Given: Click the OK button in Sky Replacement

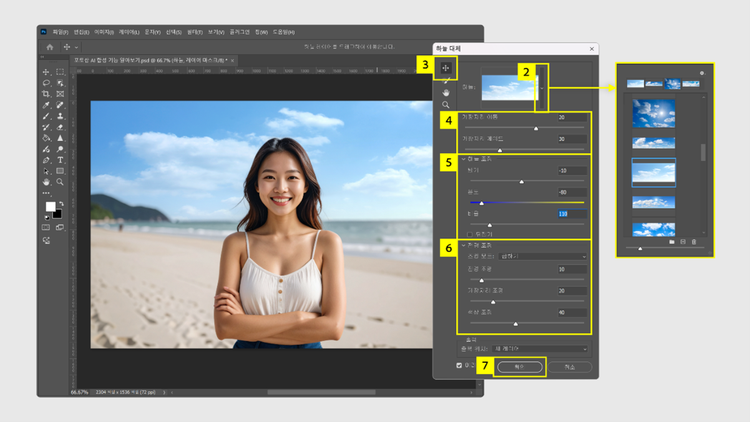Looking at the screenshot, I should pos(519,367).
